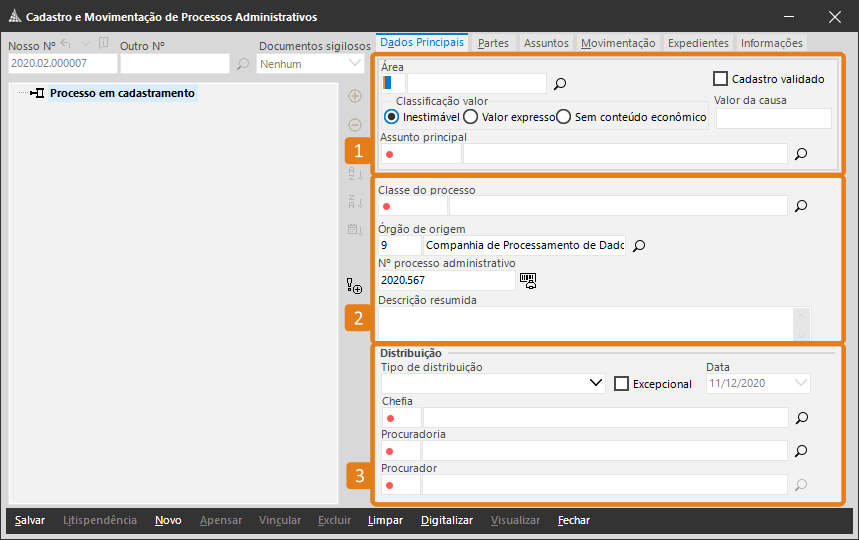859x540 pixels.
Task: Open lookup for Assunto principal
Action: tap(801, 154)
